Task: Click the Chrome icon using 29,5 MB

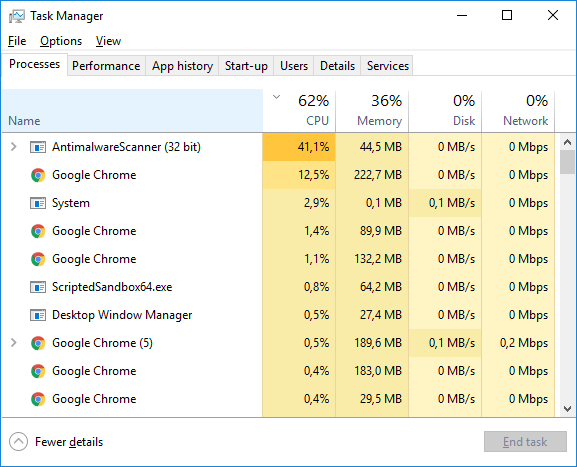Action: (38, 399)
